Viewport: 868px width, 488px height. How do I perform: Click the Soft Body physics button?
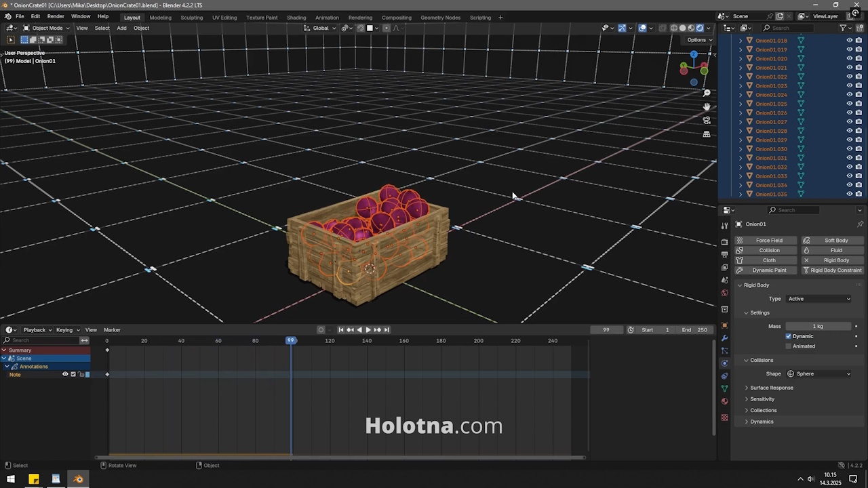click(832, 241)
